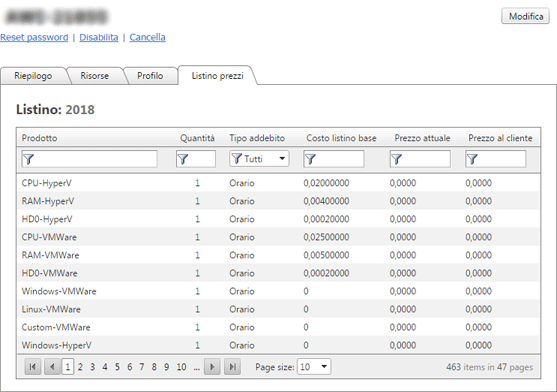Click the Prezzo al cliente filter field
This screenshot has height=392, width=557.
pos(496,159)
